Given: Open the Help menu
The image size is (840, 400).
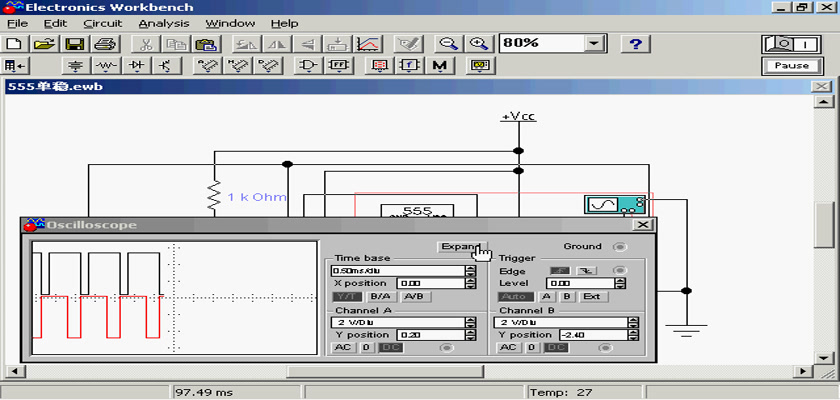Looking at the screenshot, I should (284, 24).
